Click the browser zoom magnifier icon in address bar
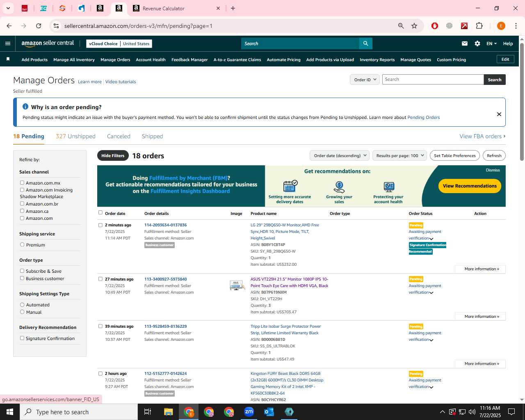This screenshot has height=420, width=525. [x=401, y=26]
